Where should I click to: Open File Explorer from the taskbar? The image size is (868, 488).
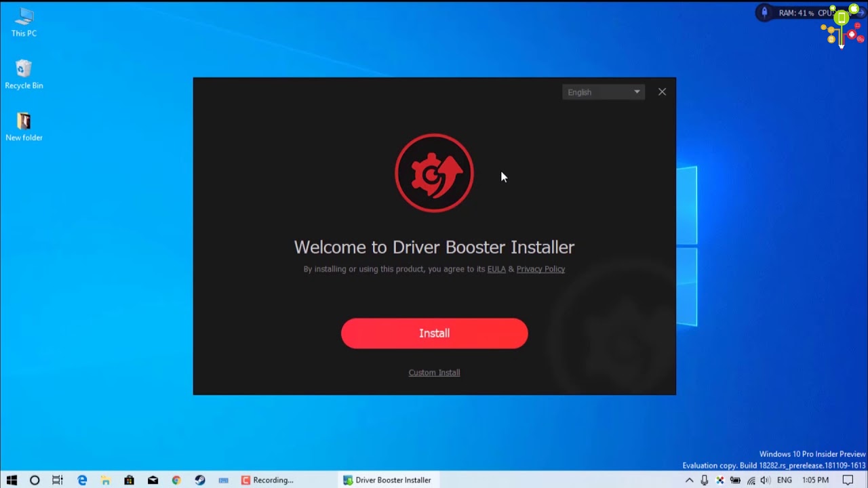coord(106,480)
